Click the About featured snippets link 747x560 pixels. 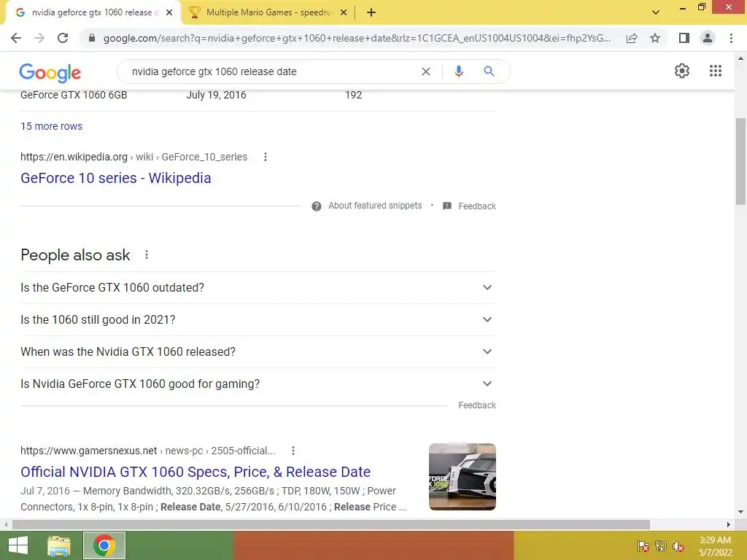click(x=375, y=206)
